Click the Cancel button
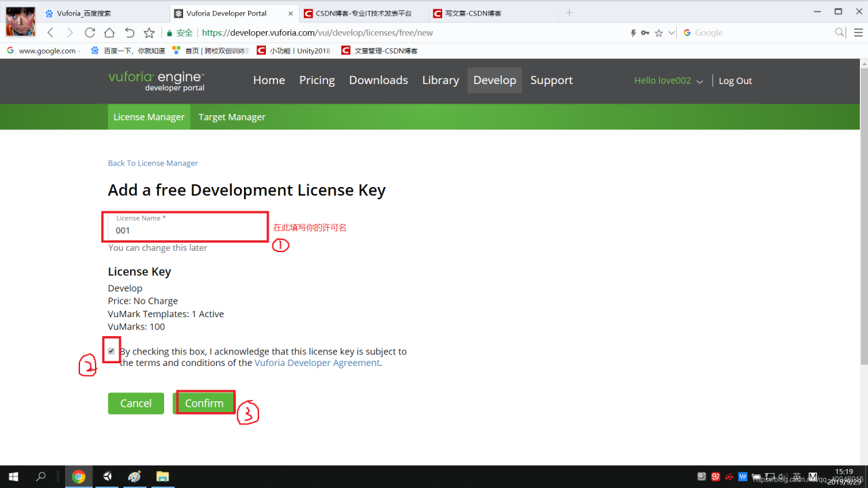The width and height of the screenshot is (868, 488). click(136, 403)
